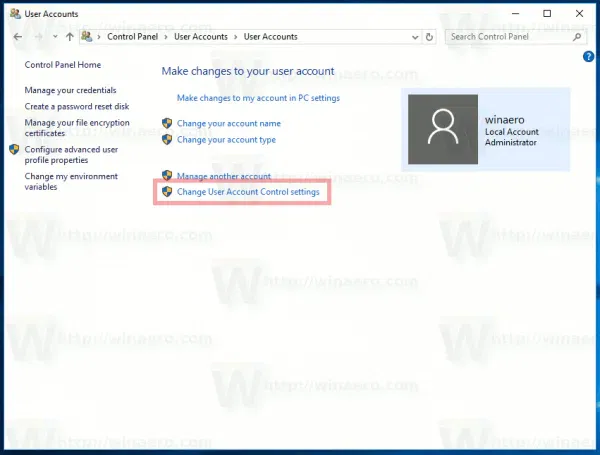Open Make changes to my account in PC settings

[258, 98]
